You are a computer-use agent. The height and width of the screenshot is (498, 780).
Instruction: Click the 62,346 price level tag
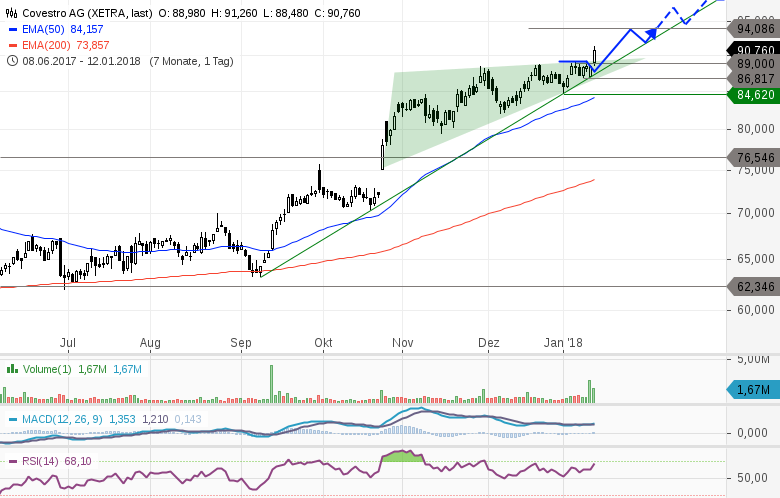753,287
